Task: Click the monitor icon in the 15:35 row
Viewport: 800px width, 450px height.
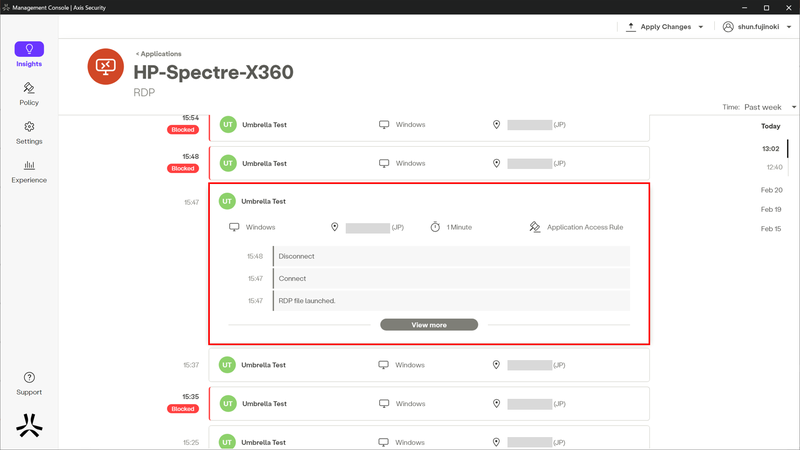Action: pos(384,404)
